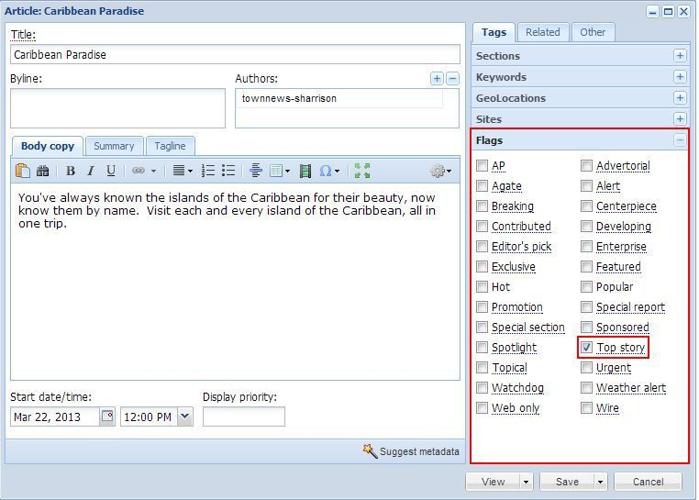This screenshot has height=500, width=699.
Task: Enable the Breaking flag checkbox
Action: 482,207
